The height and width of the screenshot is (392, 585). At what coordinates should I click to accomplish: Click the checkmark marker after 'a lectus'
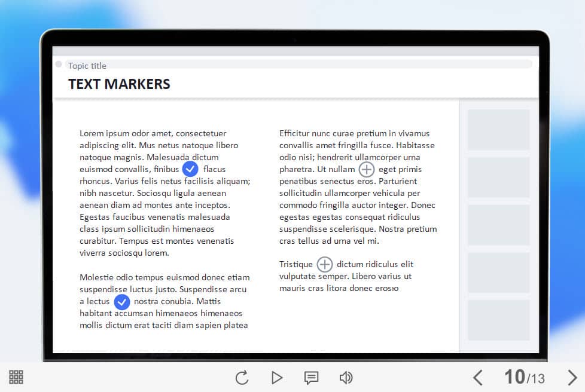pos(122,302)
